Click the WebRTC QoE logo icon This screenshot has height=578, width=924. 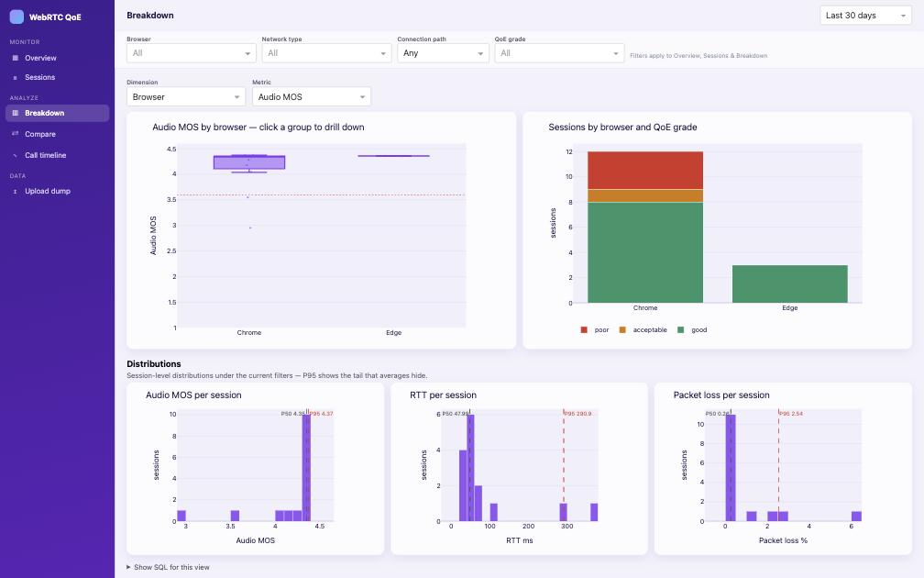16,17
